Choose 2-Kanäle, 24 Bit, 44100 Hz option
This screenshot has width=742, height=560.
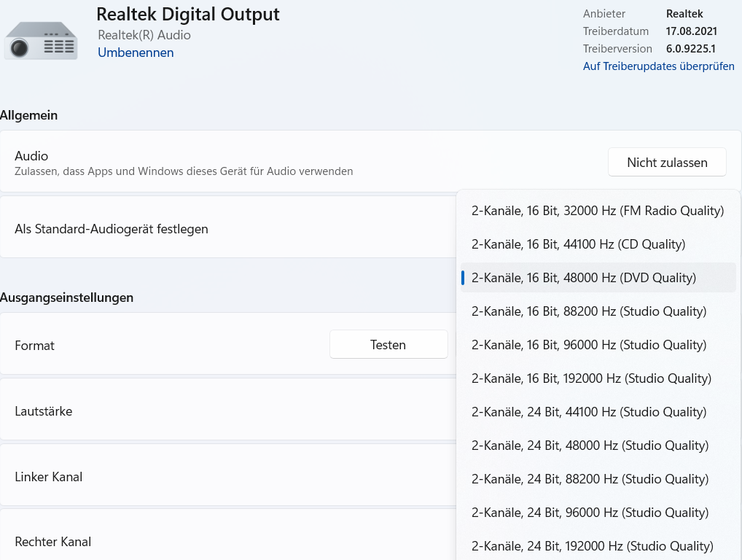[x=598, y=412]
